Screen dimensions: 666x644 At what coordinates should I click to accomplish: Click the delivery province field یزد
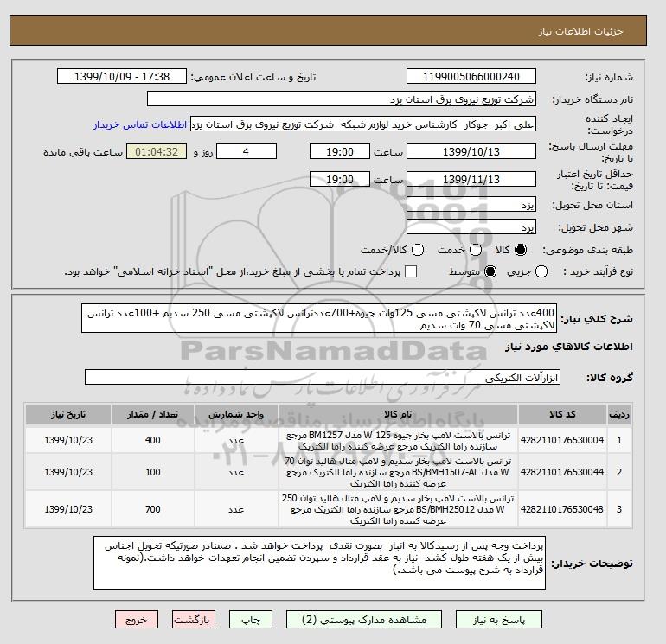click(x=471, y=205)
